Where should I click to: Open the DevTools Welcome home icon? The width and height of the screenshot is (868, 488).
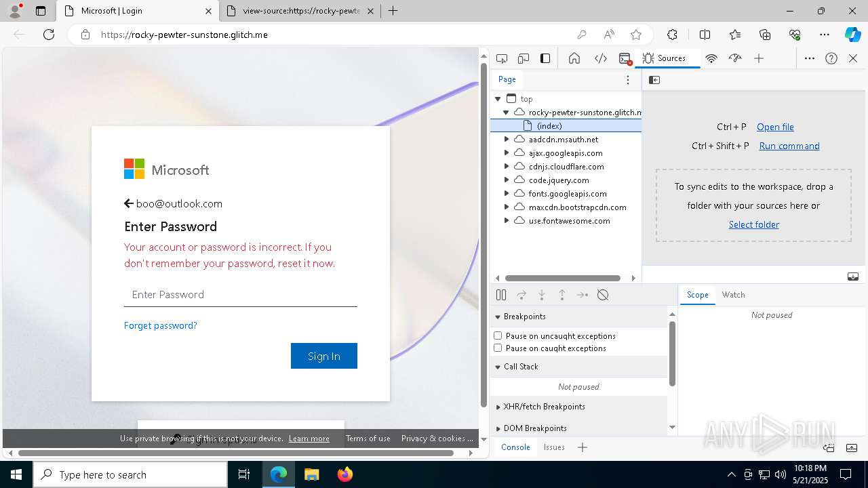click(x=574, y=58)
